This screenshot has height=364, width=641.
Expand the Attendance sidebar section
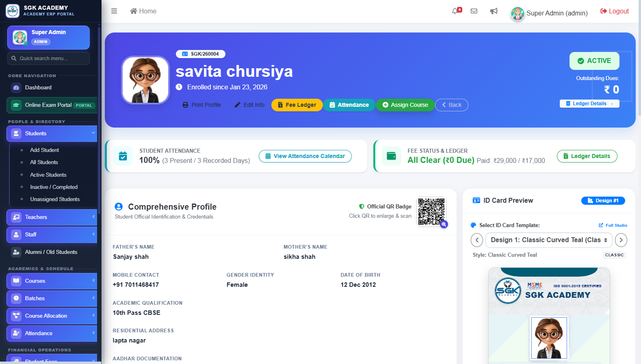click(52, 333)
